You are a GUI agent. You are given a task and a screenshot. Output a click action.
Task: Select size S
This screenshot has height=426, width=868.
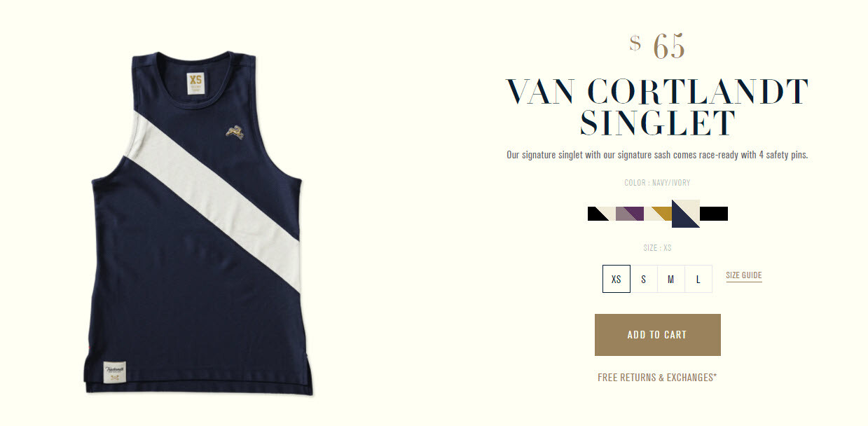(x=644, y=279)
